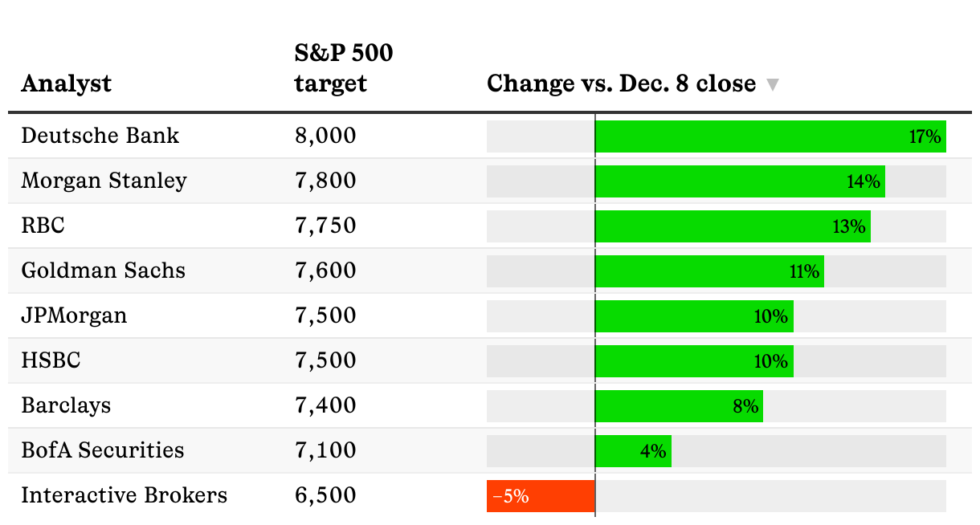Select the Deutsche Bank analyst name
This screenshot has height=525, width=980.
pyautogui.click(x=100, y=136)
